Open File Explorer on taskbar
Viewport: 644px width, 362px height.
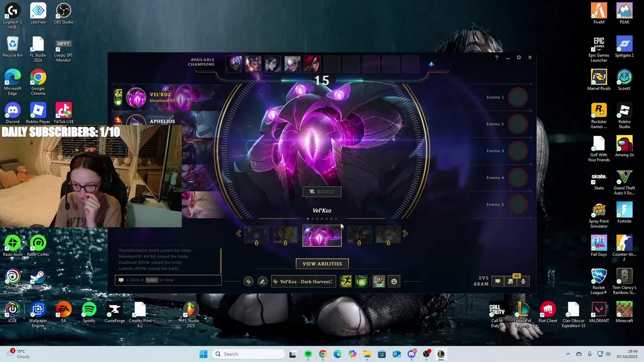click(367, 354)
